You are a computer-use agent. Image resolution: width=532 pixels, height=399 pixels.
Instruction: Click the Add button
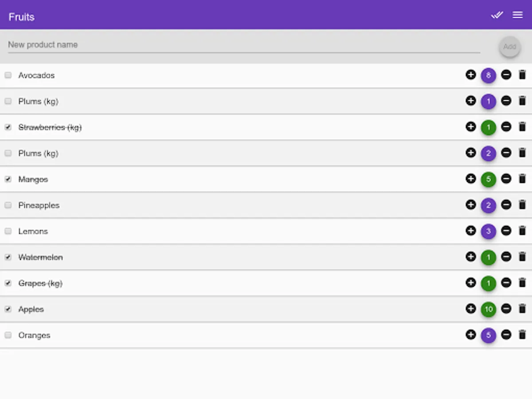coord(509,47)
